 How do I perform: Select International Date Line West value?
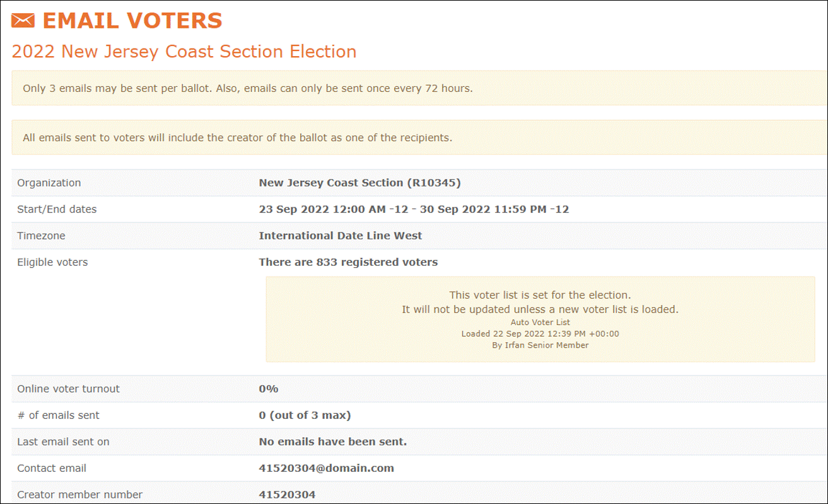point(341,236)
